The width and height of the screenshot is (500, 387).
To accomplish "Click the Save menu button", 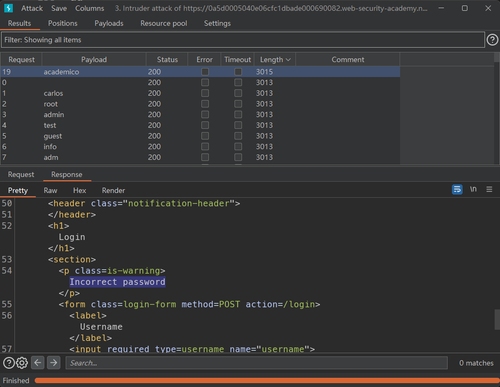I will (x=59, y=8).
